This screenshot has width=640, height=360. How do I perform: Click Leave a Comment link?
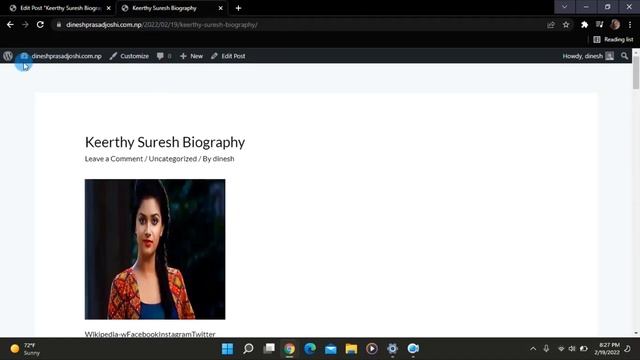[x=114, y=158]
